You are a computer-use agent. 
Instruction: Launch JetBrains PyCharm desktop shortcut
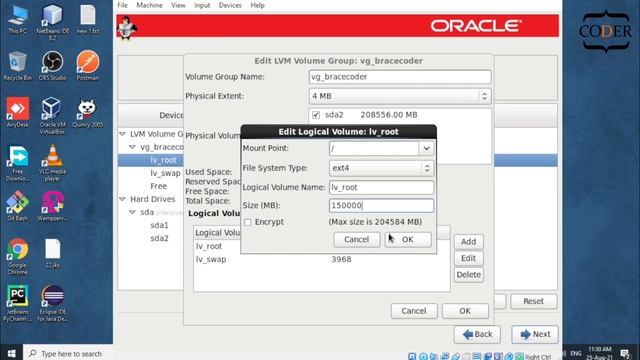(x=17, y=304)
